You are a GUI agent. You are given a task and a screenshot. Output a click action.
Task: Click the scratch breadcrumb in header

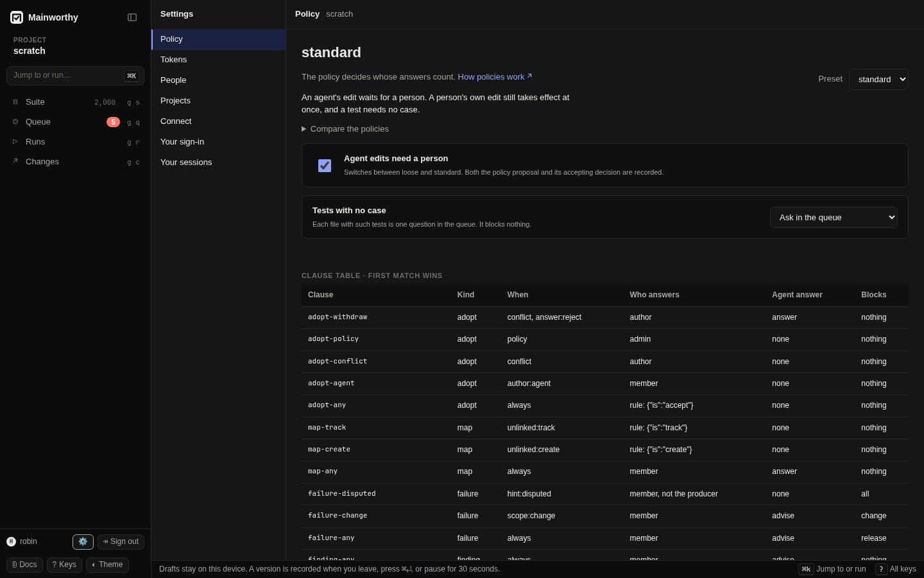point(339,14)
